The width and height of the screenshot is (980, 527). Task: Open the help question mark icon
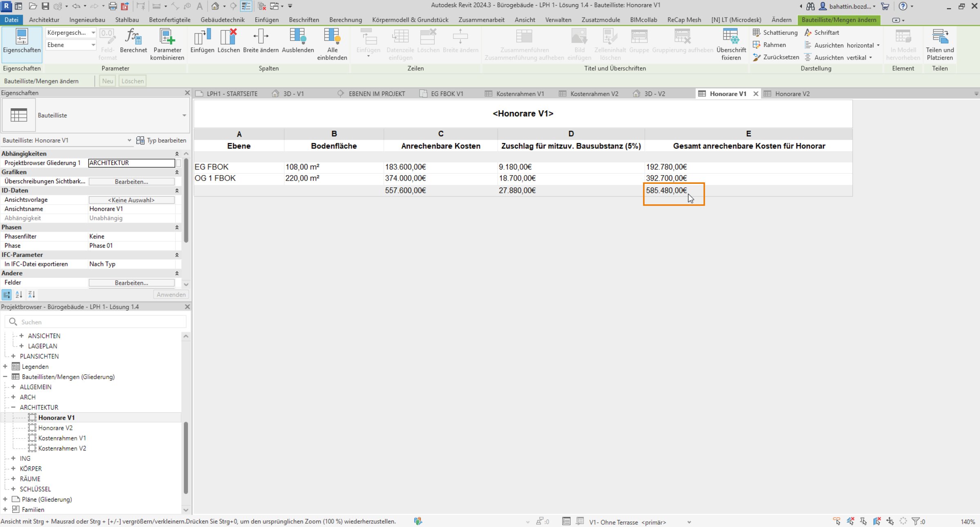click(x=903, y=6)
